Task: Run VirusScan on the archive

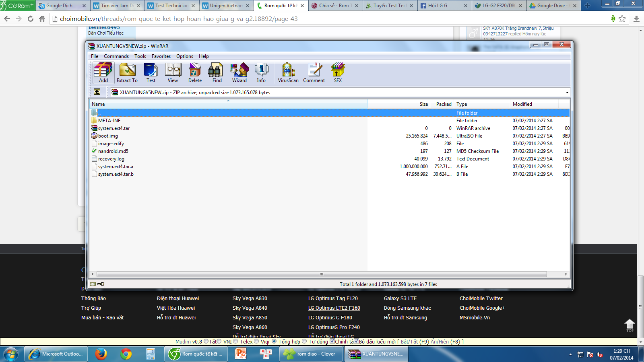Action: pos(288,73)
